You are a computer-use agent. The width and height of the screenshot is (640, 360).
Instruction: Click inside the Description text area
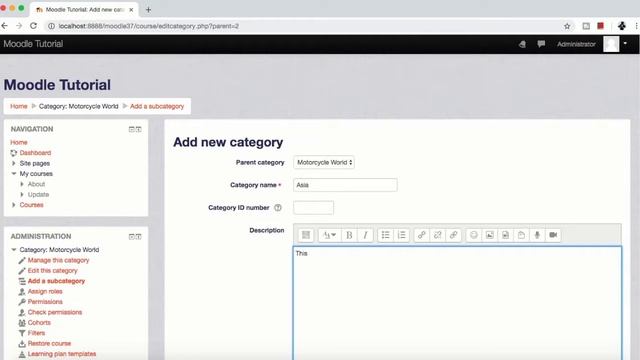coord(458,303)
